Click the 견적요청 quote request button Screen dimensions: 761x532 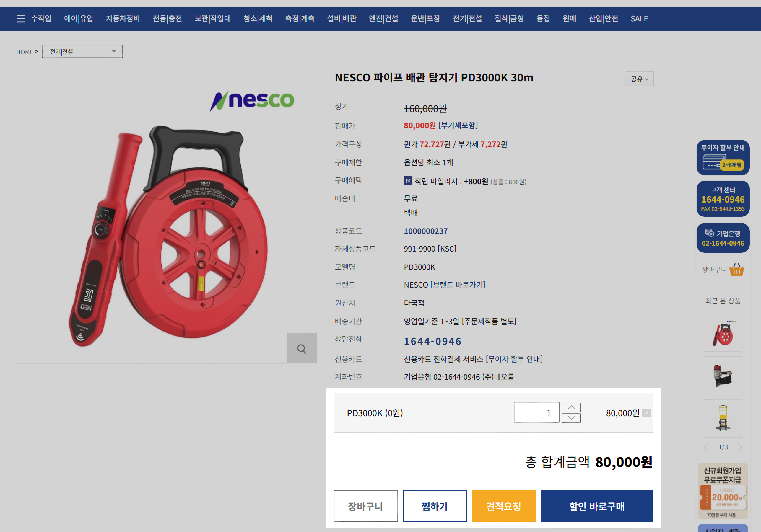503,506
